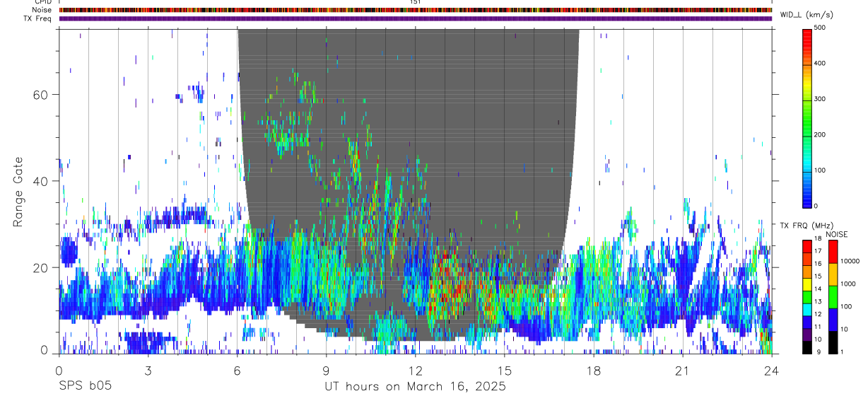Viewport: 868px width, 401px height.
Task: Click the green 100 swatch in NOISE legend
Action: (833, 296)
